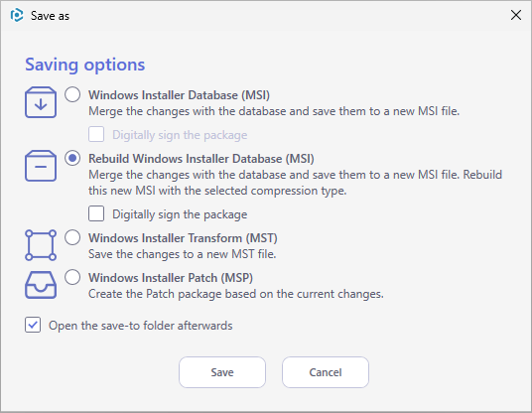The height and width of the screenshot is (413, 532).
Task: Choose Windows Installer Patch (MSP) option
Action: tap(72, 277)
